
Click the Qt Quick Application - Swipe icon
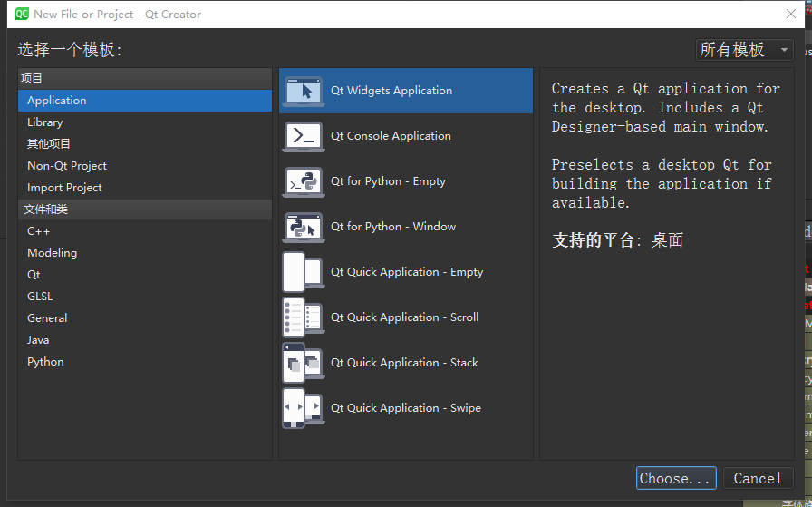[304, 408]
